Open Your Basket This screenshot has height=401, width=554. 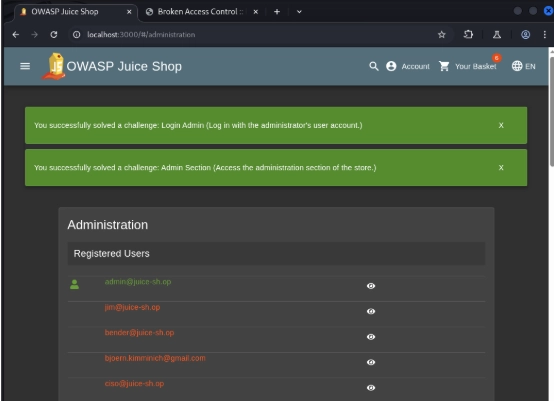[x=468, y=66]
